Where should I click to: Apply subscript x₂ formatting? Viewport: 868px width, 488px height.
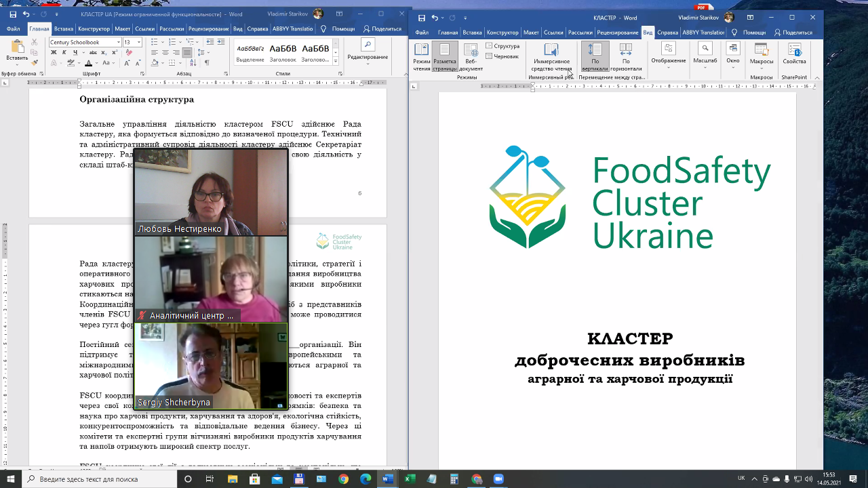[x=104, y=52]
